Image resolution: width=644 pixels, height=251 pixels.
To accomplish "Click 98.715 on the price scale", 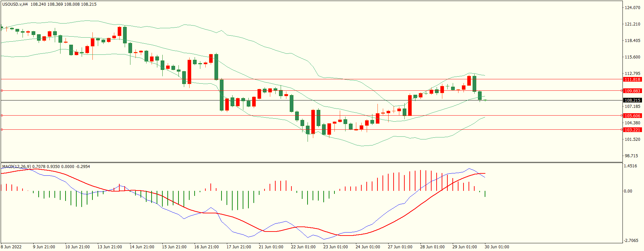I will pos(631,156).
